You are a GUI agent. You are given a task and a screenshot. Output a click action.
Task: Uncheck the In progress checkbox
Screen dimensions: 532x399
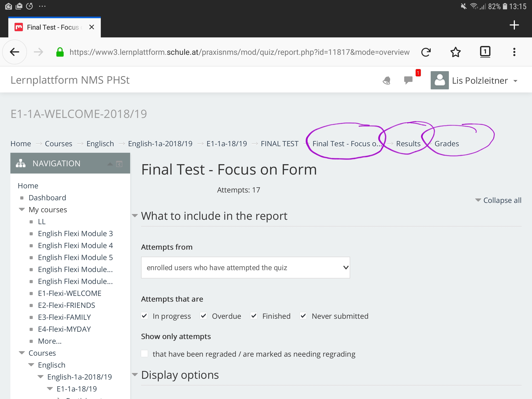(x=145, y=316)
